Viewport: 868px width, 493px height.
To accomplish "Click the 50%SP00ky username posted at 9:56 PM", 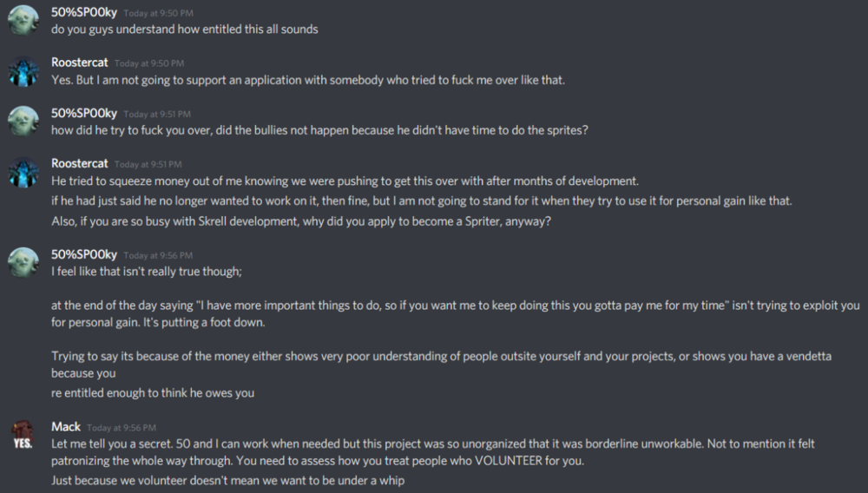I will pyautogui.click(x=84, y=254).
